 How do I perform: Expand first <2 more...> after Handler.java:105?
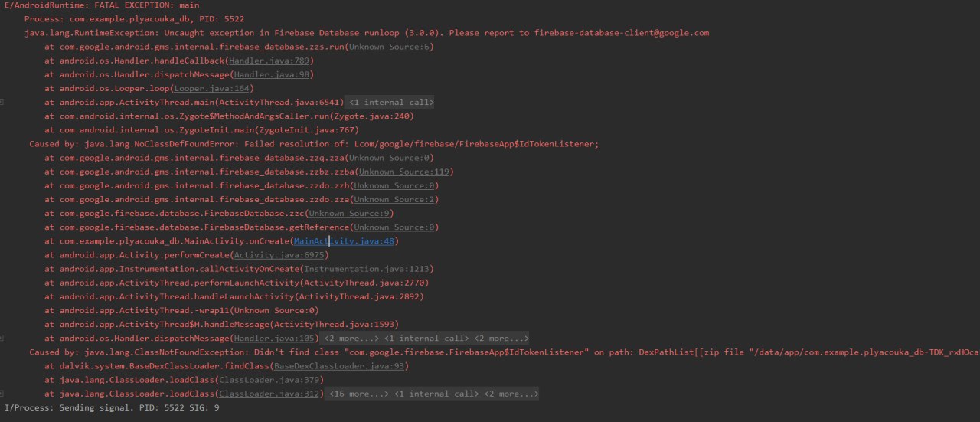coord(351,338)
